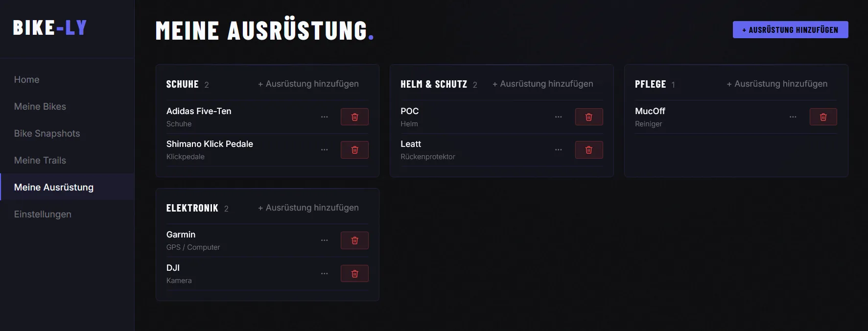Screen dimensions: 868x331
Task: Click the BIKE-LY logo
Action: (x=50, y=28)
